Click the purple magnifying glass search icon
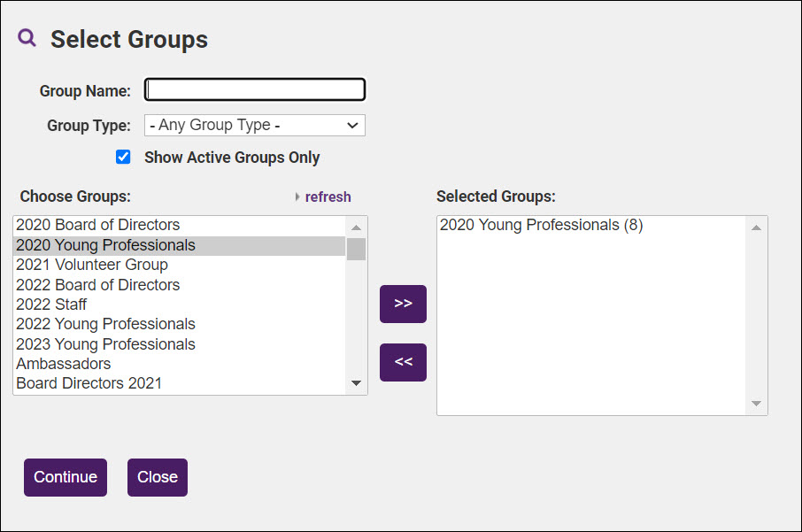Image resolution: width=802 pixels, height=532 pixels. pyautogui.click(x=27, y=38)
